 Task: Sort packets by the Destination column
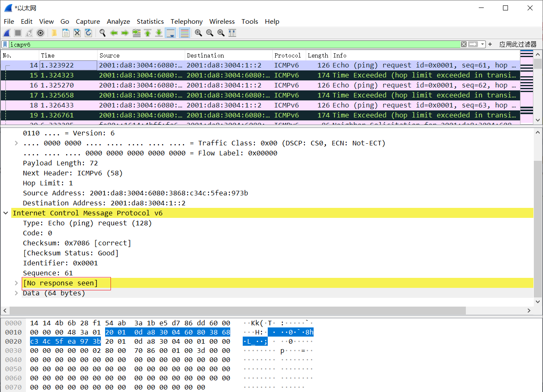coord(229,55)
